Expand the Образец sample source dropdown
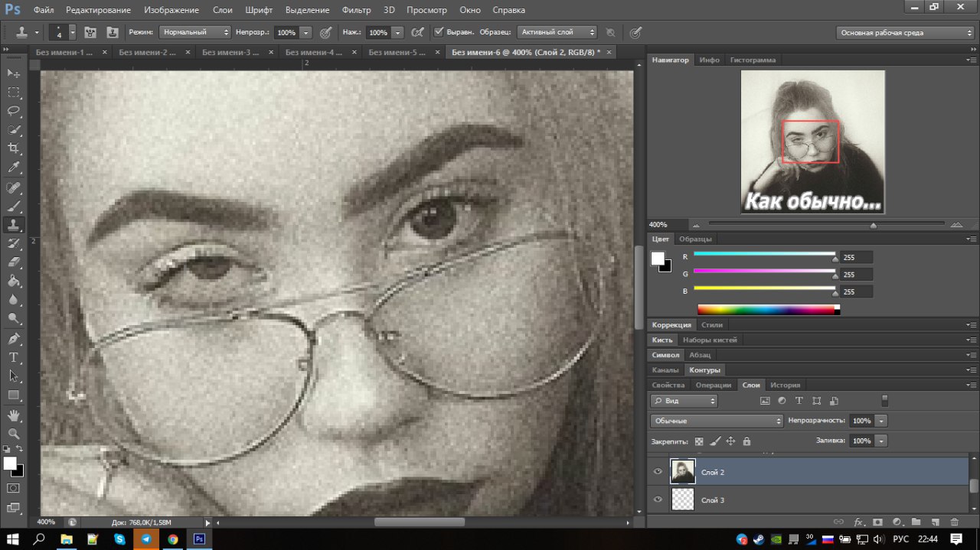 click(x=557, y=32)
